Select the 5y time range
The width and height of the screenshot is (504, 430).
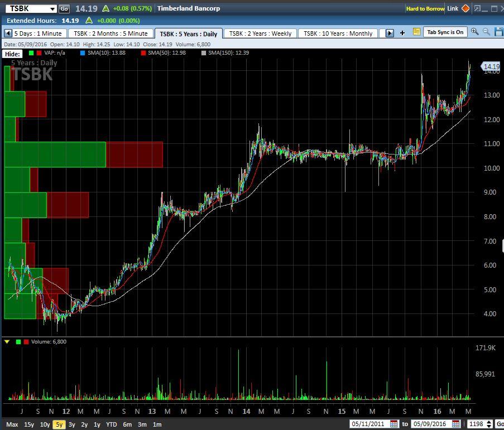pyautogui.click(x=59, y=424)
